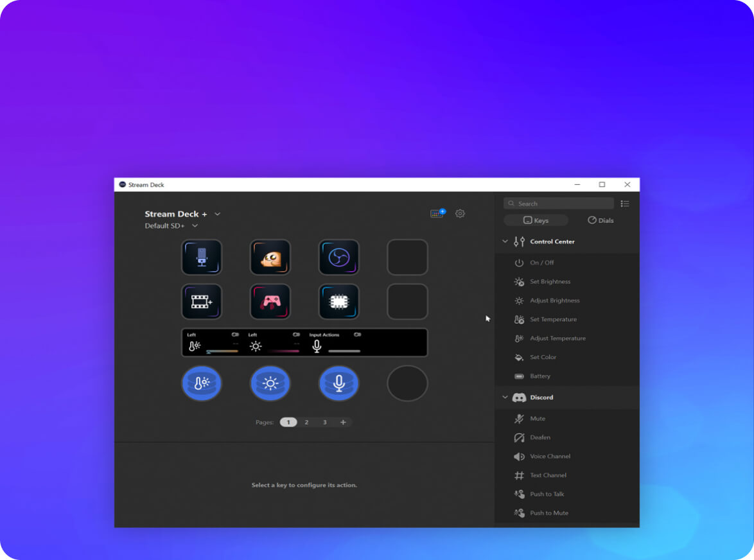Select the film strip key
This screenshot has height=560, width=754.
pos(202,301)
